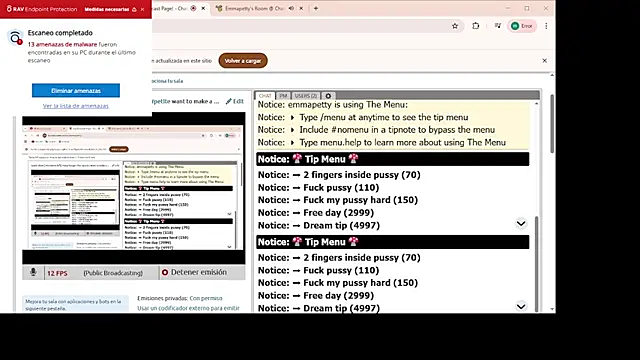Close the first Chrome tab
Viewport: 640px width, 360px height.
(x=203, y=8)
